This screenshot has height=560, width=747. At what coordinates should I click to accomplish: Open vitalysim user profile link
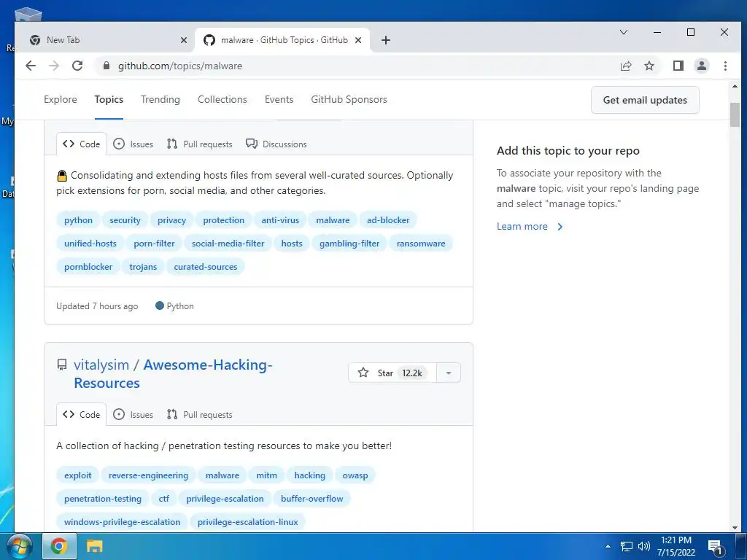point(101,365)
